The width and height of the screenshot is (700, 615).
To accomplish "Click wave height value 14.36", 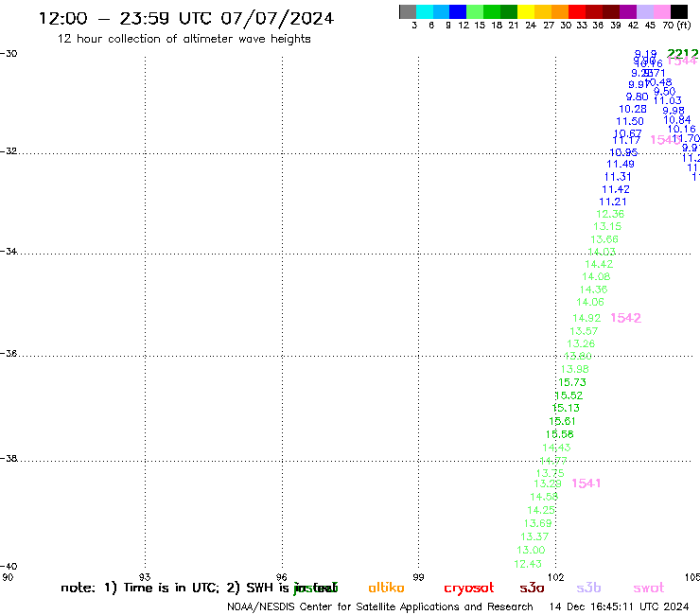I will click(593, 290).
